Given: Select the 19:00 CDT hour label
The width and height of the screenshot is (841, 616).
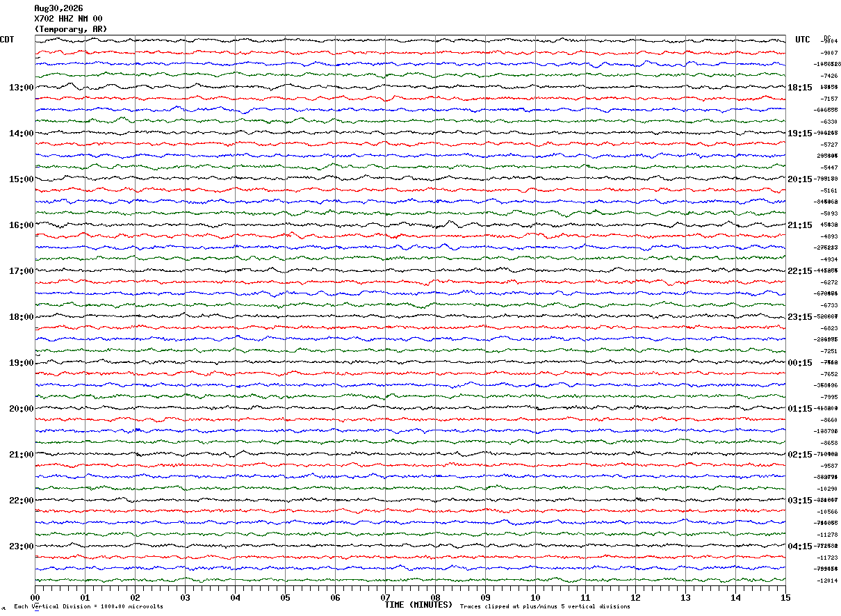Looking at the screenshot, I should [x=22, y=363].
